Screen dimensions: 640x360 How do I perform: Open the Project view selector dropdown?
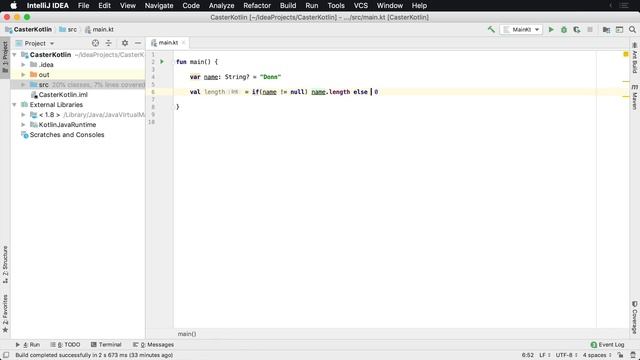(35, 43)
